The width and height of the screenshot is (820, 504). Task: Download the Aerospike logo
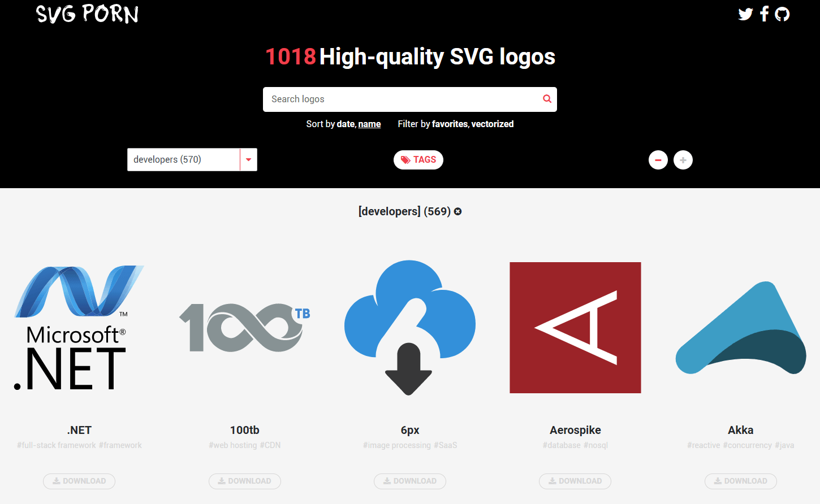click(575, 481)
